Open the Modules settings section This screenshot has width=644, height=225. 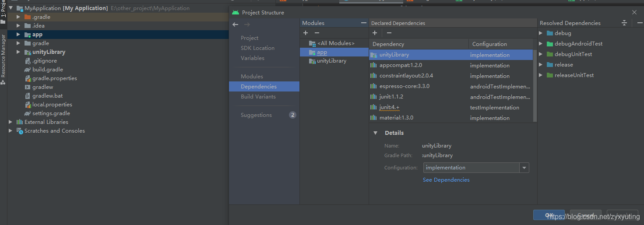(x=252, y=77)
